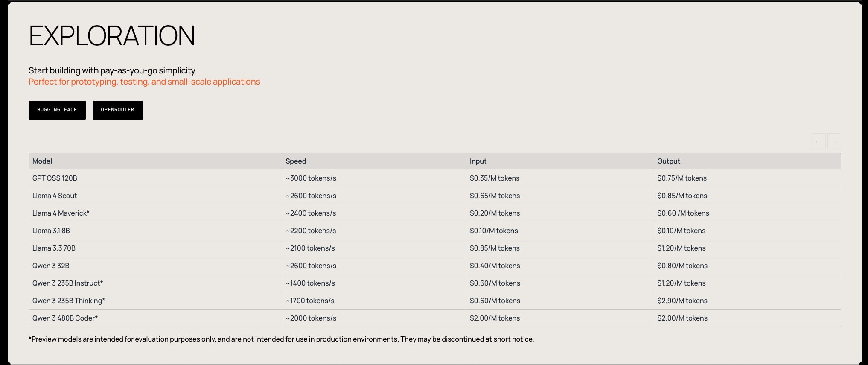Click the right arrow table navigation button
Image resolution: width=868 pixels, height=365 pixels.
click(834, 141)
